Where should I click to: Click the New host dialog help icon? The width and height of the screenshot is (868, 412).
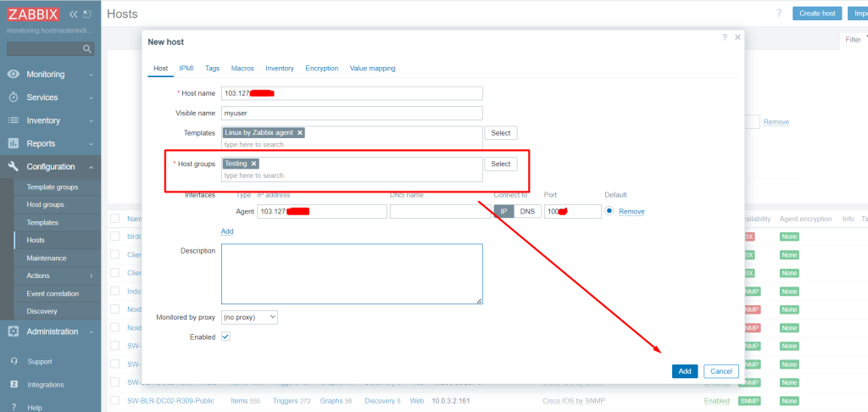pyautogui.click(x=724, y=37)
